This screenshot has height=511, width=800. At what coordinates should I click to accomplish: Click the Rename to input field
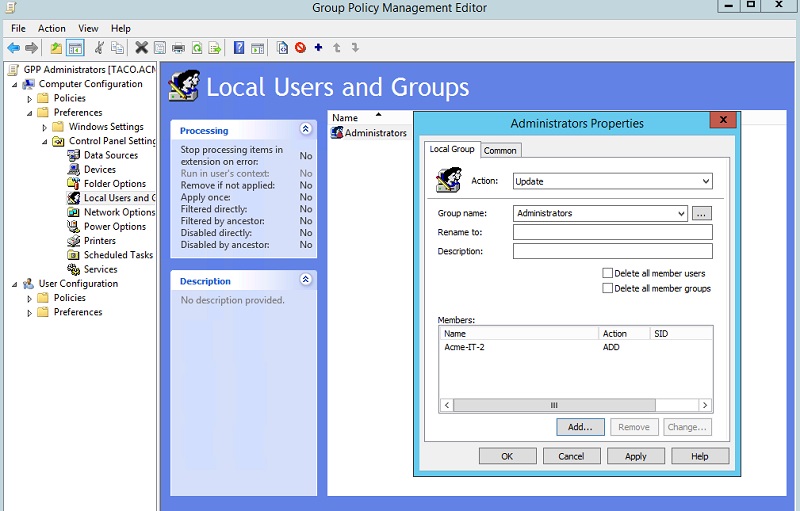613,232
